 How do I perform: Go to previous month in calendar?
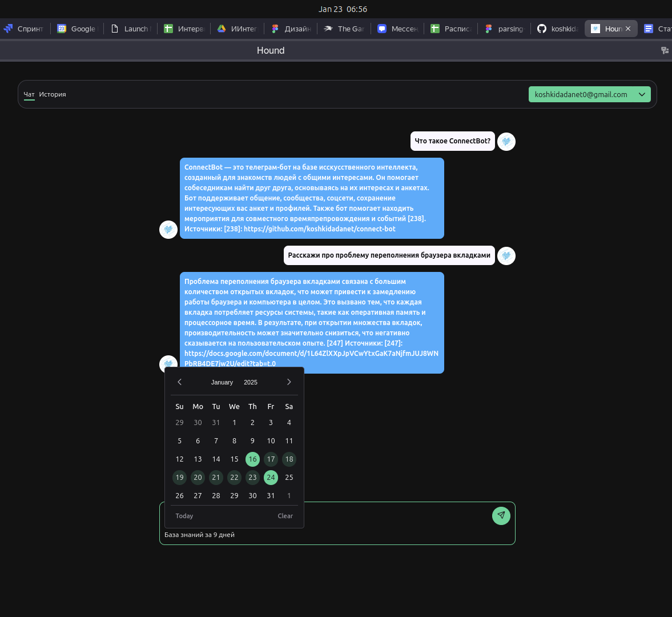180,382
